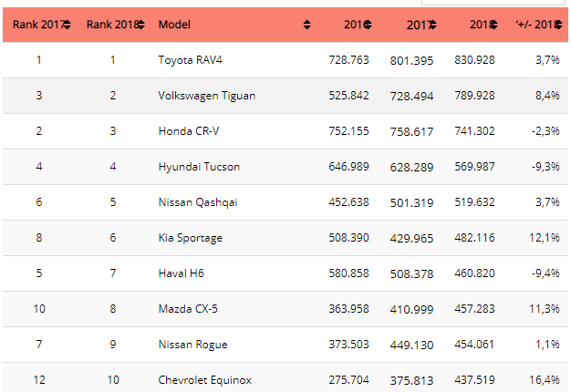Image resolution: width=571 pixels, height=392 pixels.
Task: Sort table by Rank 2017 arrows
Action: 67,25
